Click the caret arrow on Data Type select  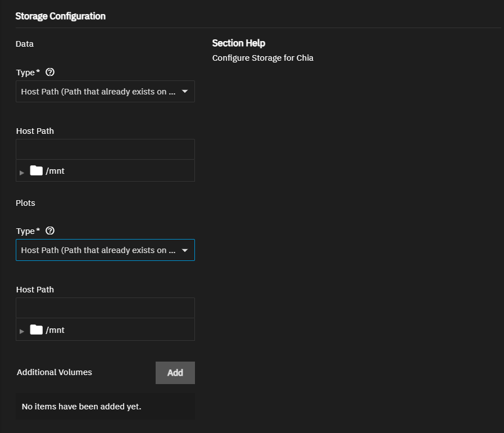(x=185, y=92)
